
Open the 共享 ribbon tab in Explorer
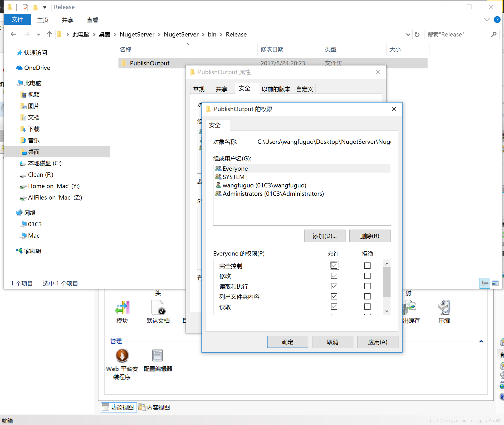point(68,20)
